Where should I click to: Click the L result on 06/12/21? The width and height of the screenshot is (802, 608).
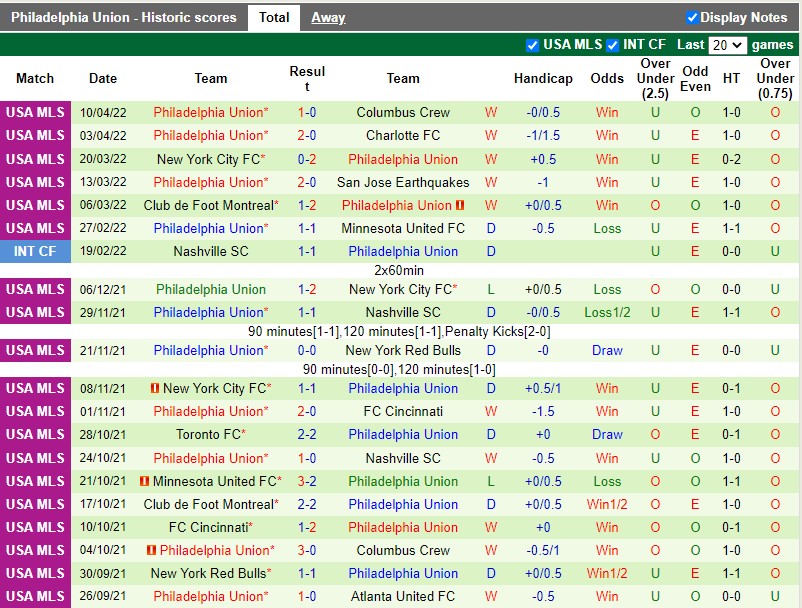[491, 290]
